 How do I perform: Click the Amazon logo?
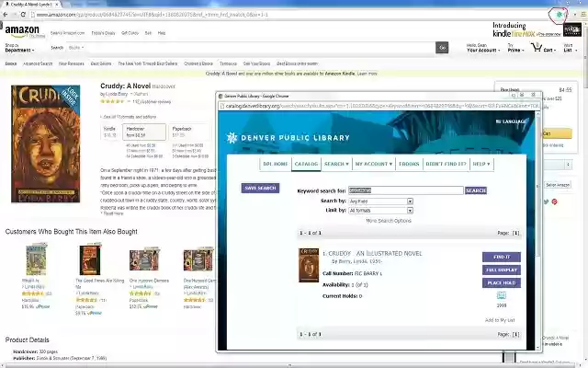(x=22, y=31)
